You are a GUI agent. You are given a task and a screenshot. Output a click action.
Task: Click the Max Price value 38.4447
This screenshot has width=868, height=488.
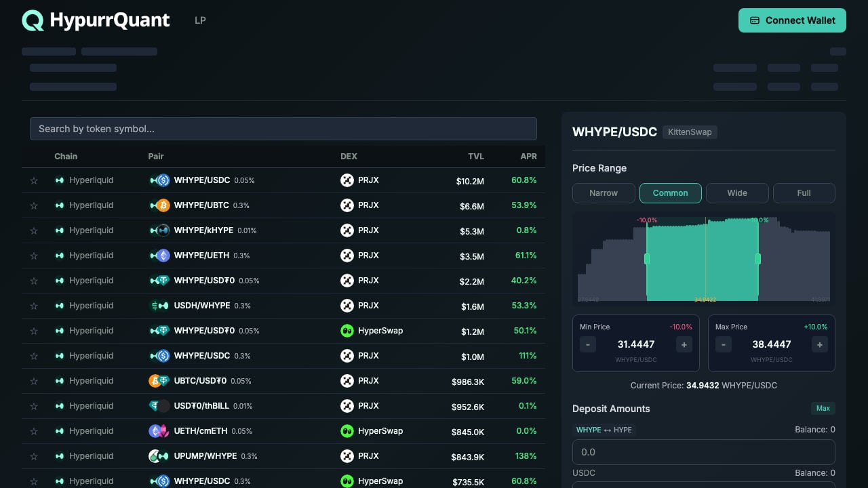(x=772, y=344)
